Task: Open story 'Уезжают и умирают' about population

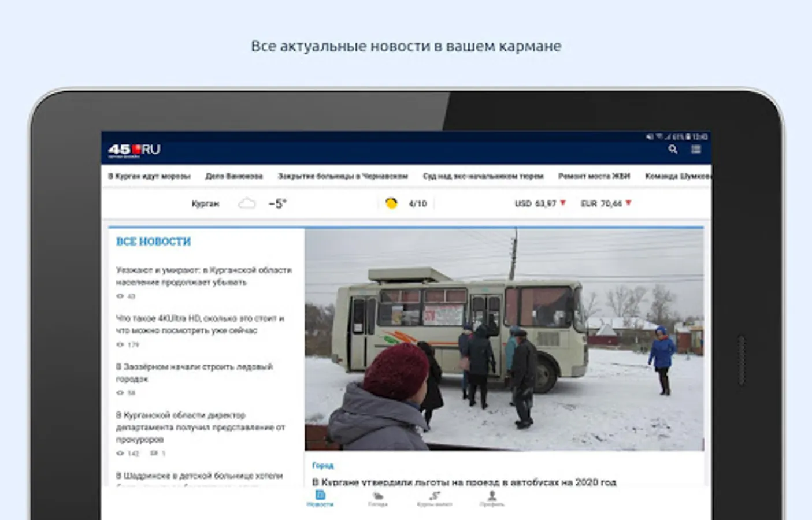Action: (x=203, y=276)
